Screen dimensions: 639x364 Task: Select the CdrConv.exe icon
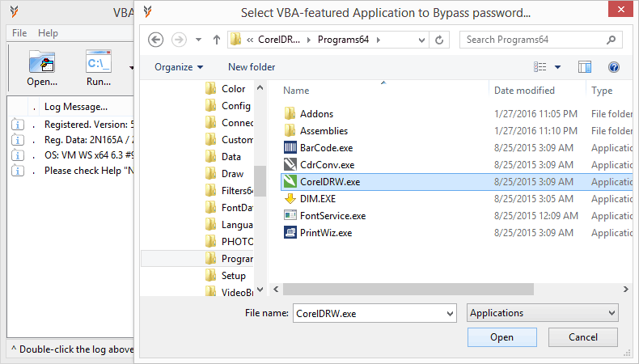(x=290, y=165)
